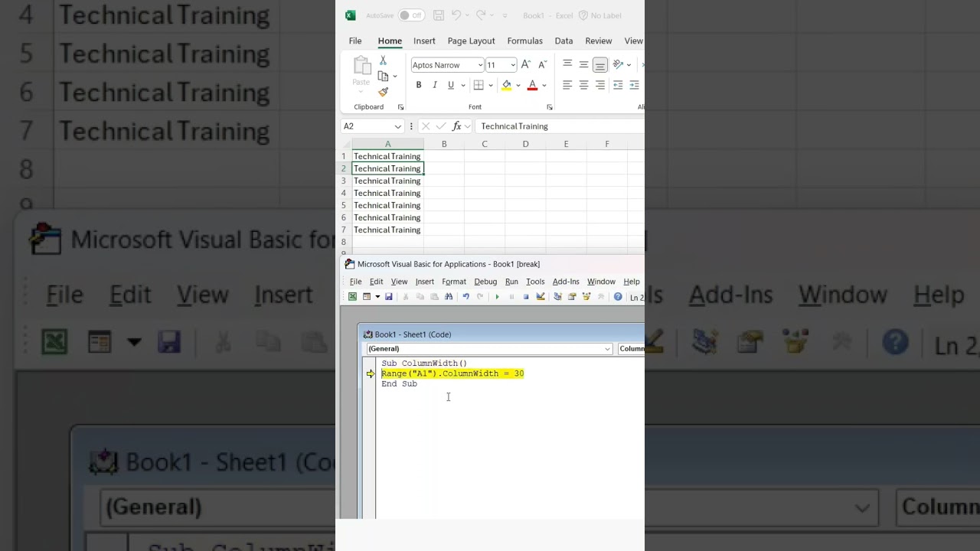
Task: Click the blue floppy Save icon in VBA
Action: point(388,297)
